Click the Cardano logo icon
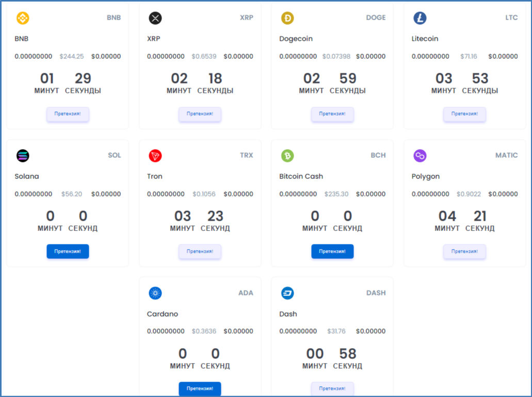Image resolution: width=532 pixels, height=397 pixels. pyautogui.click(x=155, y=293)
